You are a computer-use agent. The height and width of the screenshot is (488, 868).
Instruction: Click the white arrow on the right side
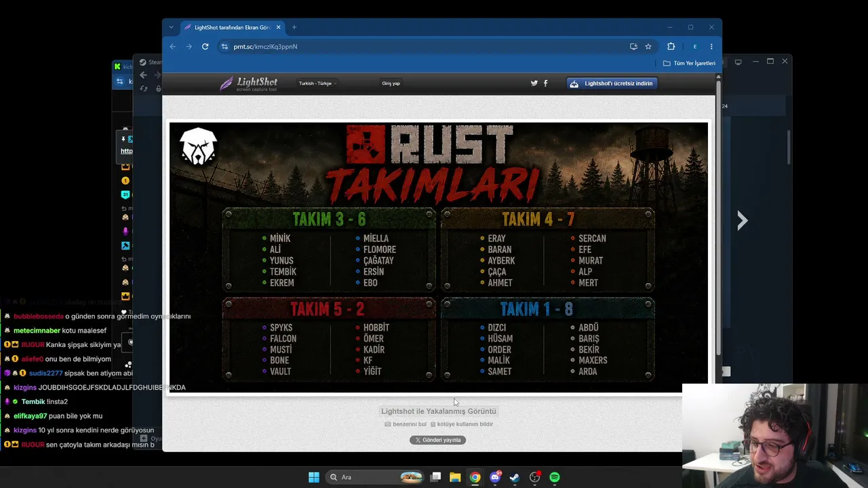pyautogui.click(x=743, y=220)
